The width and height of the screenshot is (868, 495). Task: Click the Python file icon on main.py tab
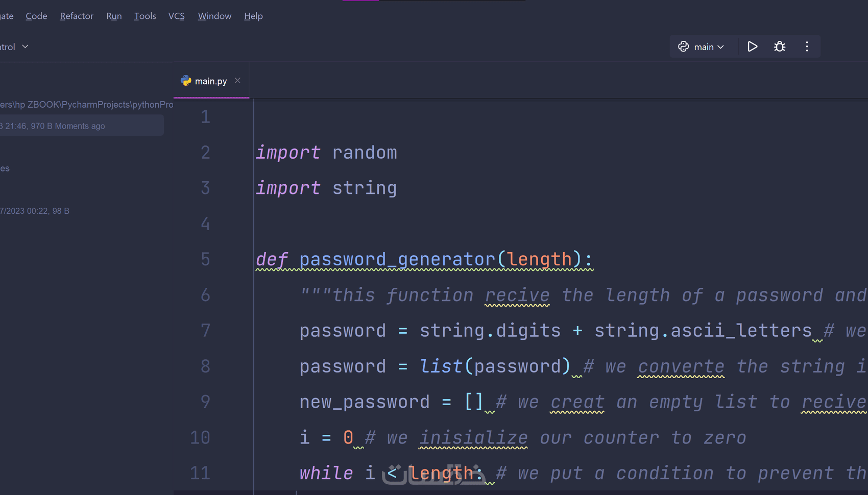point(186,81)
